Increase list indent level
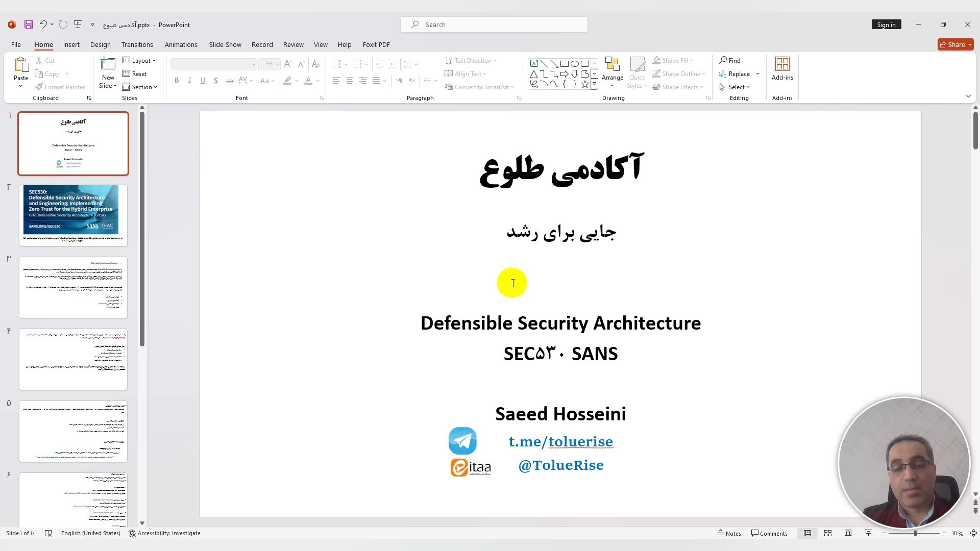The width and height of the screenshot is (980, 551). click(393, 64)
